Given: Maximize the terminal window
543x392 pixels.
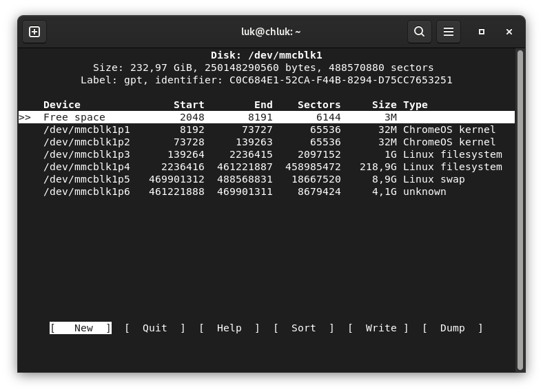Looking at the screenshot, I should coord(482,32).
